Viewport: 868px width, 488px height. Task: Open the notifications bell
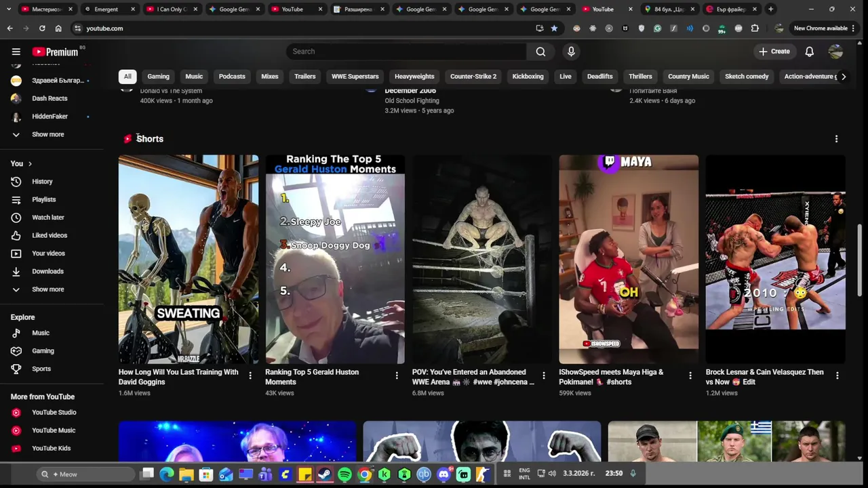809,52
